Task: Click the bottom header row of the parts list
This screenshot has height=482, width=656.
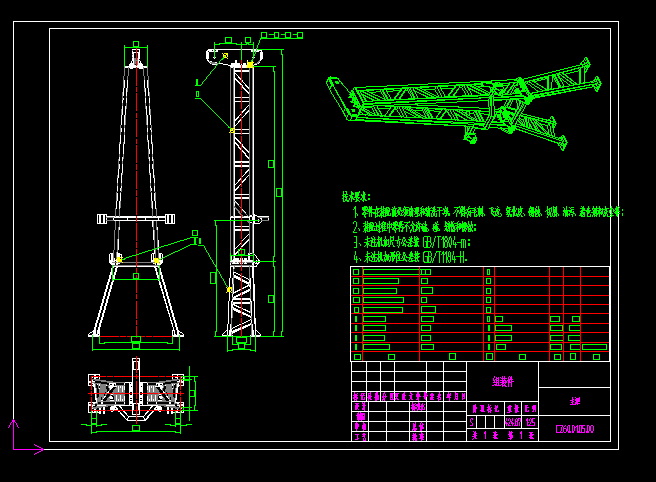Action: click(x=480, y=356)
